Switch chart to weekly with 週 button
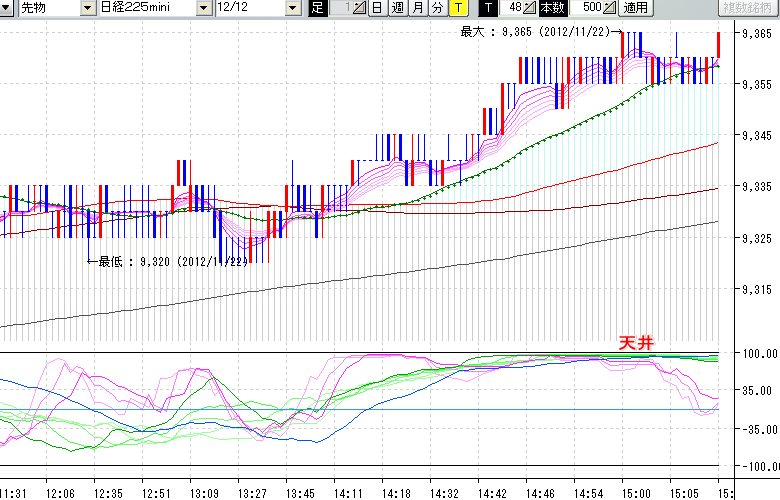The height and width of the screenshot is (500, 780). click(397, 8)
